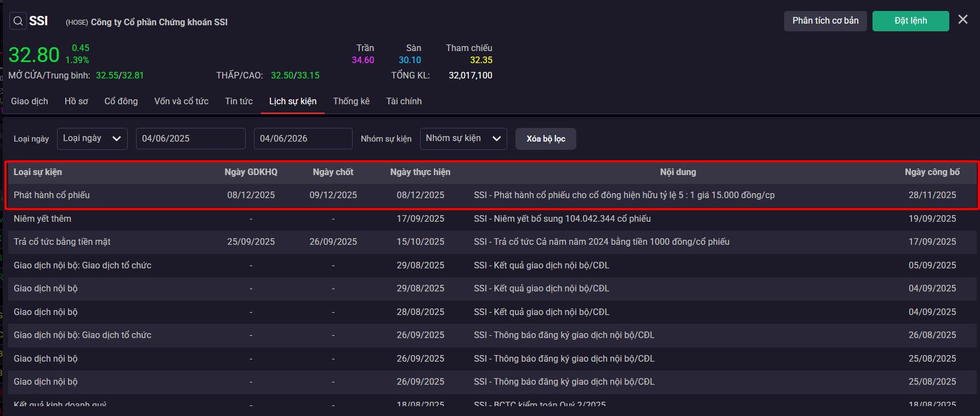Select the Phát hành cổ phiếu event row
Viewport: 980px width, 416px height.
click(492, 195)
